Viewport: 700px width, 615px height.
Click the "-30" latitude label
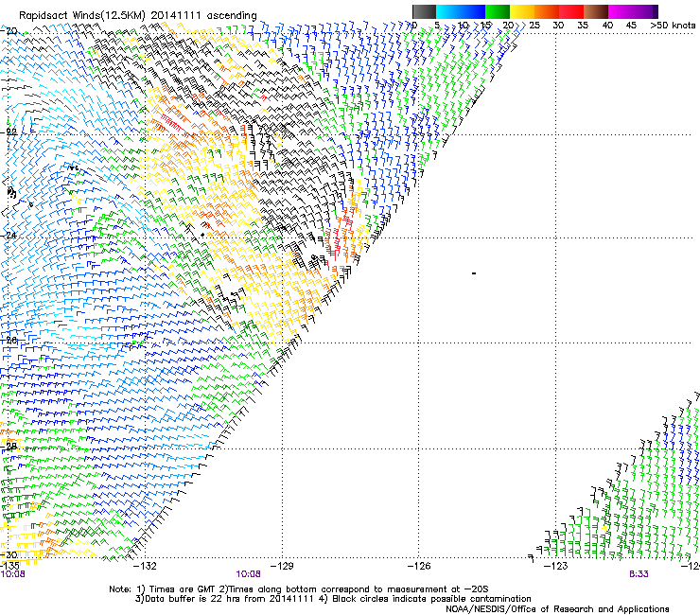(x=9, y=554)
